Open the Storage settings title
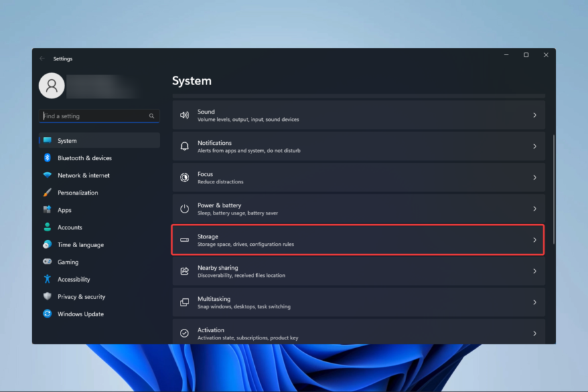The height and width of the screenshot is (392, 588). tap(208, 236)
